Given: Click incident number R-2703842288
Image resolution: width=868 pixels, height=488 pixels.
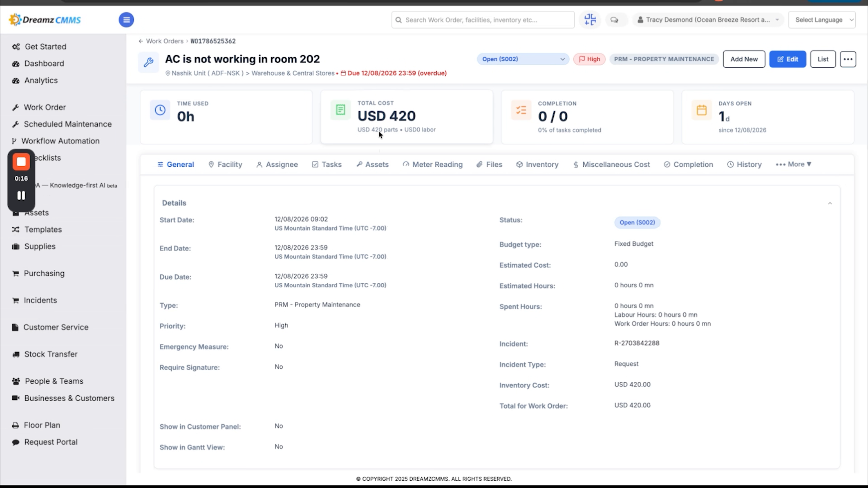Looking at the screenshot, I should point(637,343).
